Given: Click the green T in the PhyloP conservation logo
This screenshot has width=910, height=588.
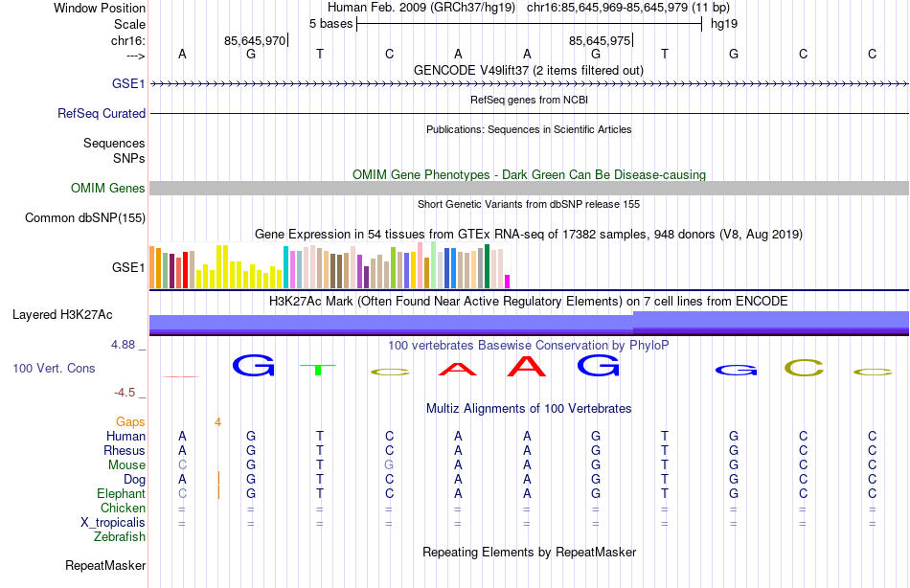Looking at the screenshot, I should (x=318, y=370).
